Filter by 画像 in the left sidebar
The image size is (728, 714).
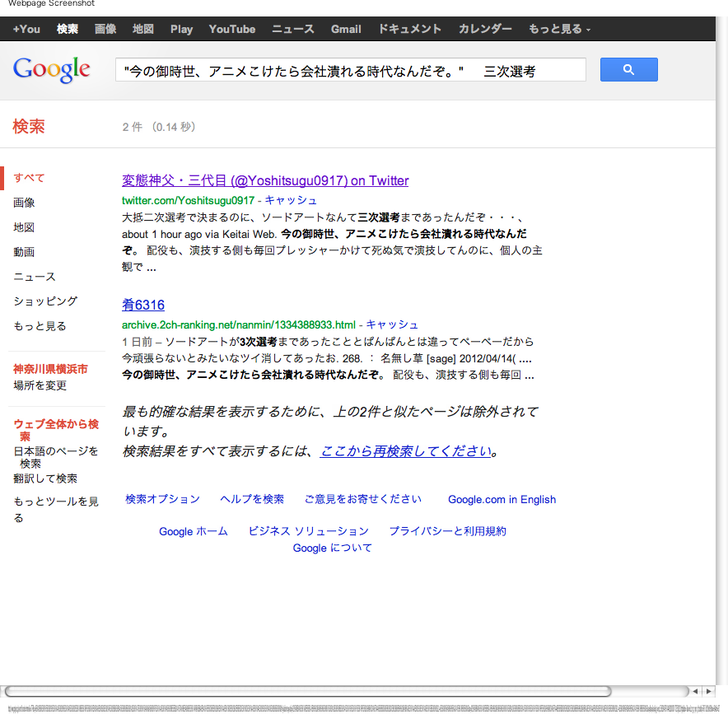pos(24,203)
